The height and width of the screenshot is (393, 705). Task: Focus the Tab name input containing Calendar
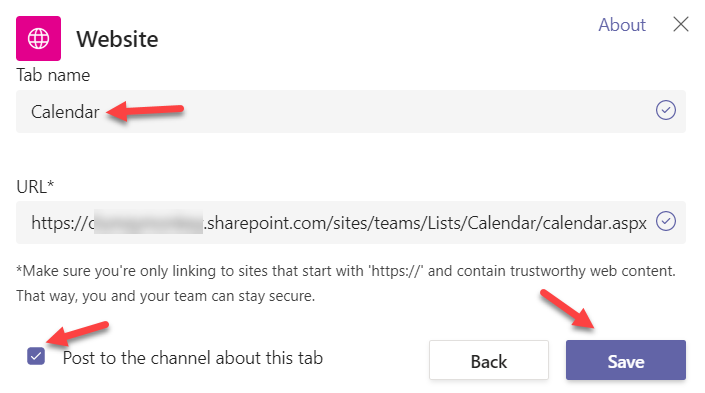pyautogui.click(x=351, y=112)
